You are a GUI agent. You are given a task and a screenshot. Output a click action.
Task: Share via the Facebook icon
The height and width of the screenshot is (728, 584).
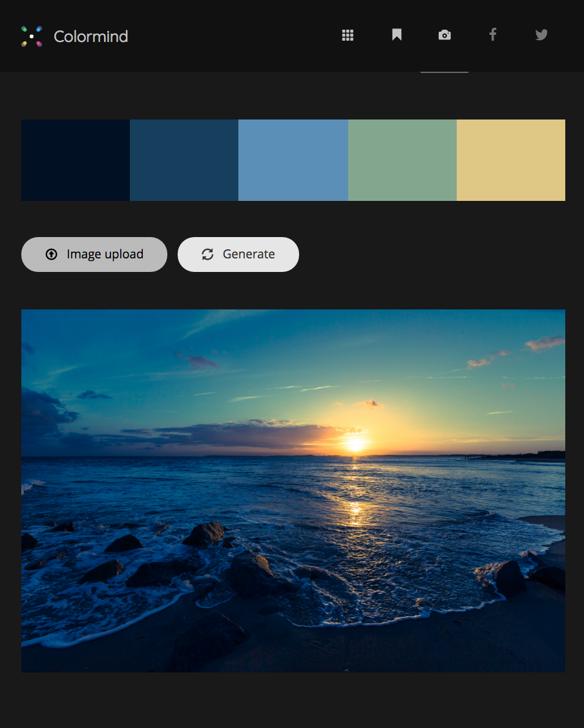[493, 34]
